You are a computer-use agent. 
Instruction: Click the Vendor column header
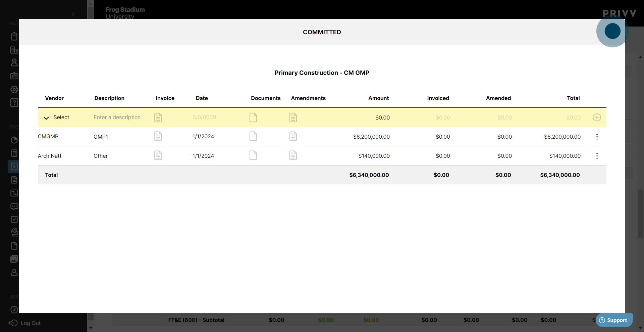(x=54, y=98)
